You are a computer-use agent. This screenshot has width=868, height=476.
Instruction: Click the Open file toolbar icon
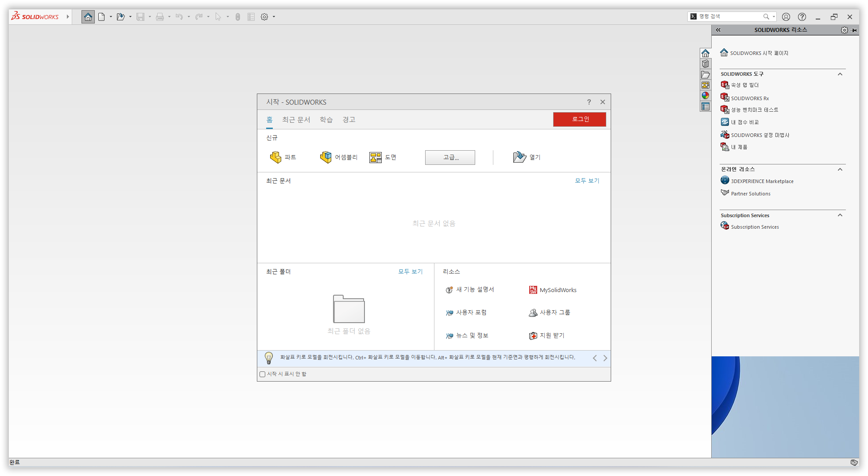[120, 17]
